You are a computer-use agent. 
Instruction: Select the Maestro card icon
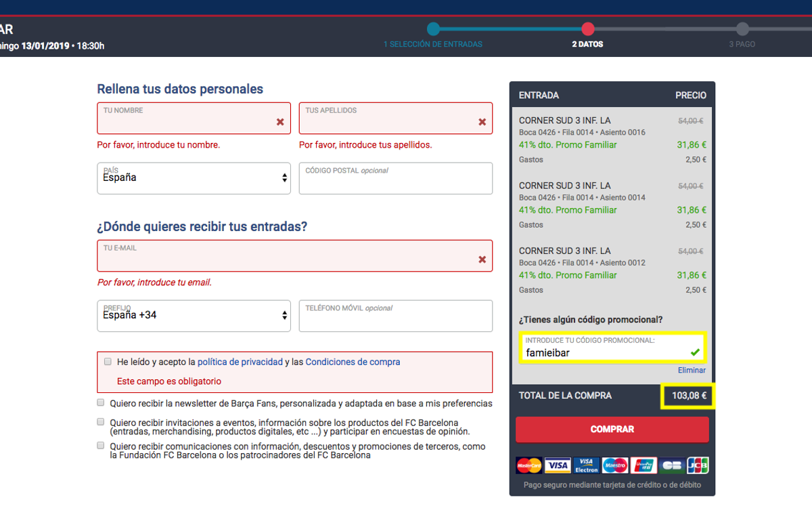tap(616, 465)
